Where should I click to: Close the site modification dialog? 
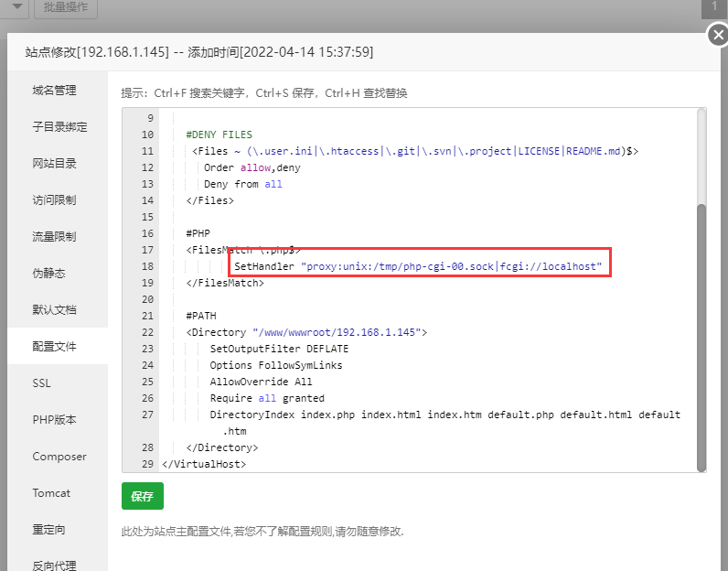[718, 35]
